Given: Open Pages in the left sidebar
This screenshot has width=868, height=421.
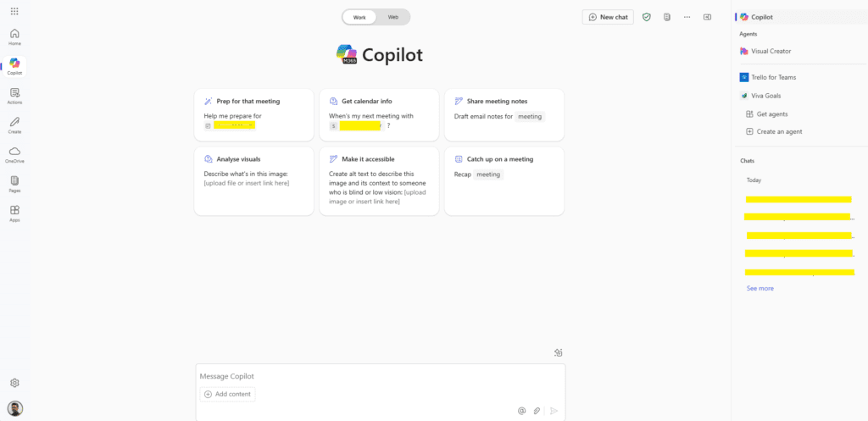Looking at the screenshot, I should [15, 184].
